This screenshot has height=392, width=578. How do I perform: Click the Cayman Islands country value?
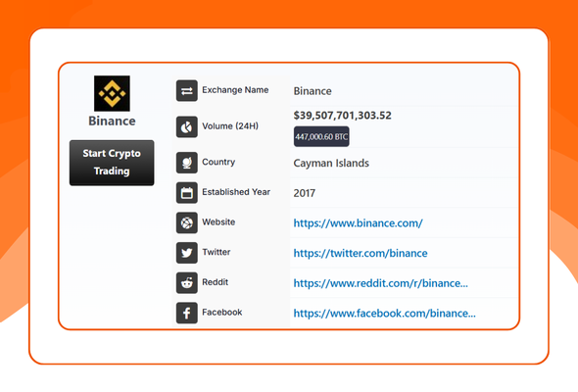pos(331,163)
